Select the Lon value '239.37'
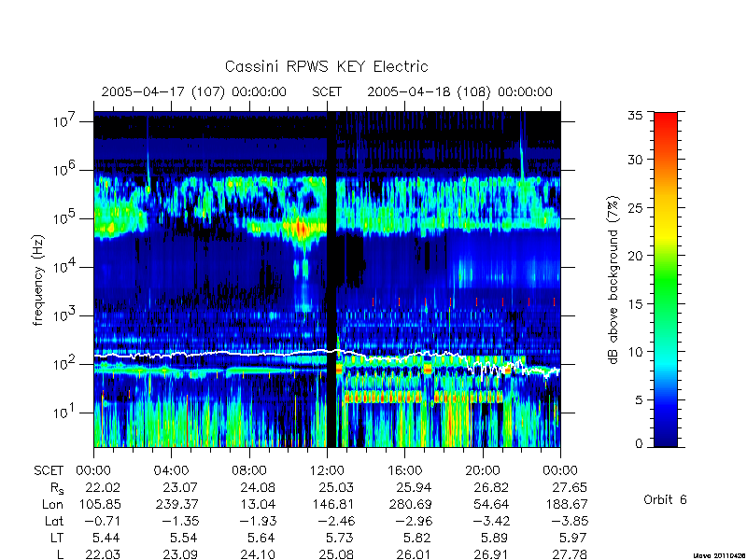Screen dimensions: 747x560 177,504
